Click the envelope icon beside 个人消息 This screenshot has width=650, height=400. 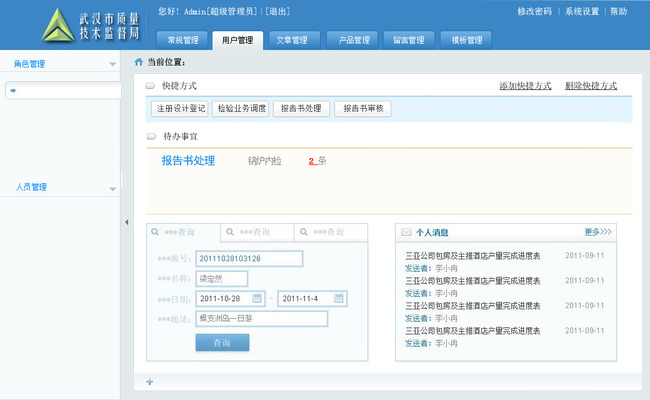tap(406, 232)
